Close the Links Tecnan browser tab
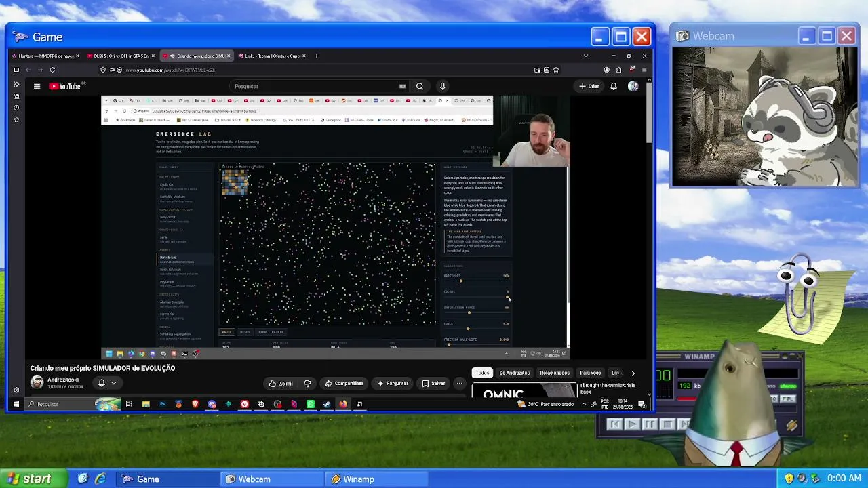Screen dimensions: 868x488 coord(304,56)
